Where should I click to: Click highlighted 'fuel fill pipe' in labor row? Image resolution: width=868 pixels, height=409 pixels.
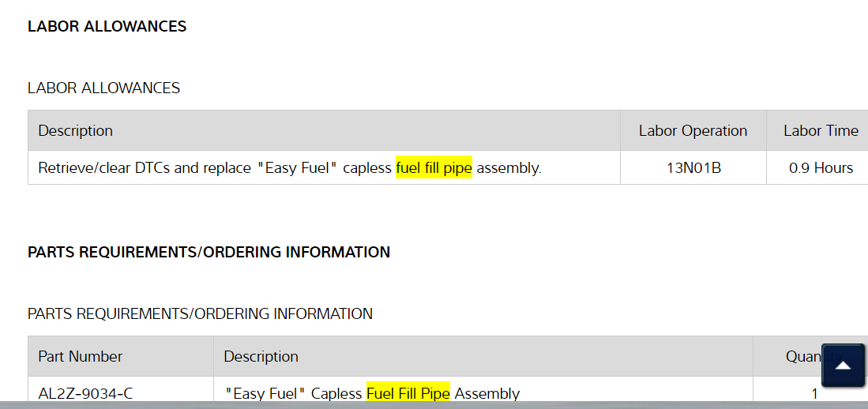(x=434, y=168)
